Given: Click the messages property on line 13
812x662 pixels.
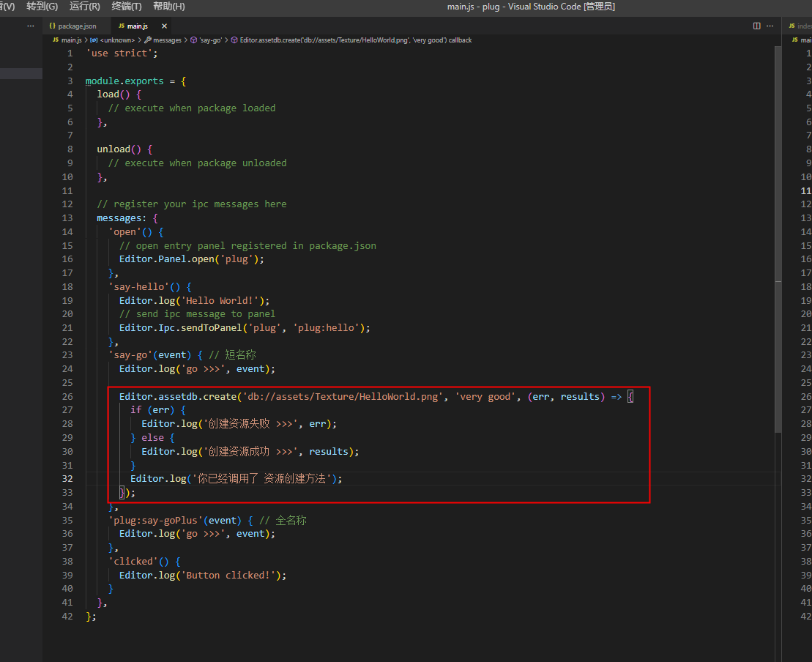Looking at the screenshot, I should (x=119, y=218).
